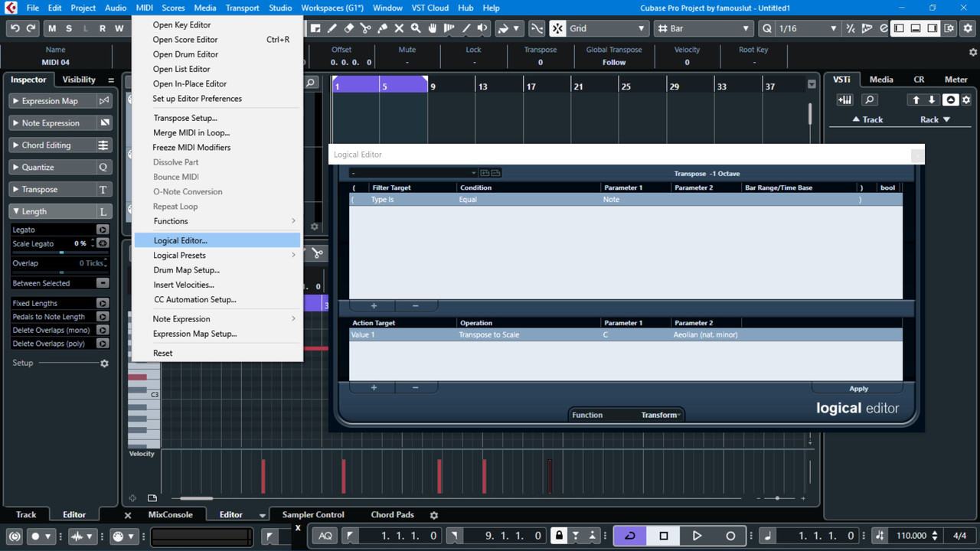
Task: Click the Find Instruments magnifier in VSTi
Action: click(x=869, y=99)
